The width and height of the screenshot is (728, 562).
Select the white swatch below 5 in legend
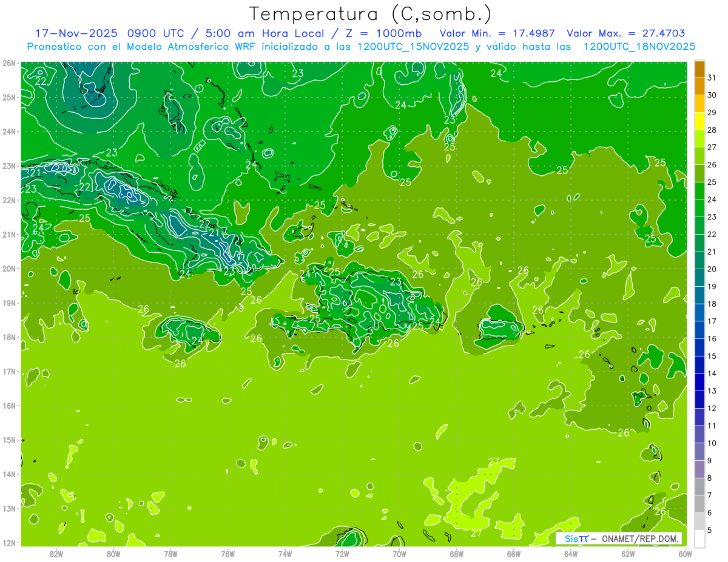click(699, 538)
